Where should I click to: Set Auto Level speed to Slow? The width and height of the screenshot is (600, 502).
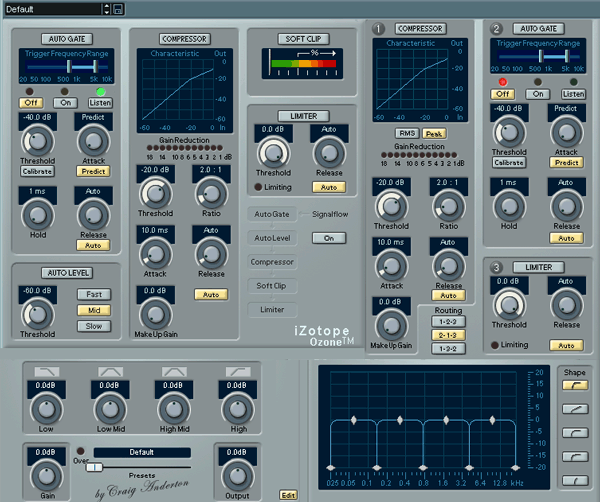point(94,326)
